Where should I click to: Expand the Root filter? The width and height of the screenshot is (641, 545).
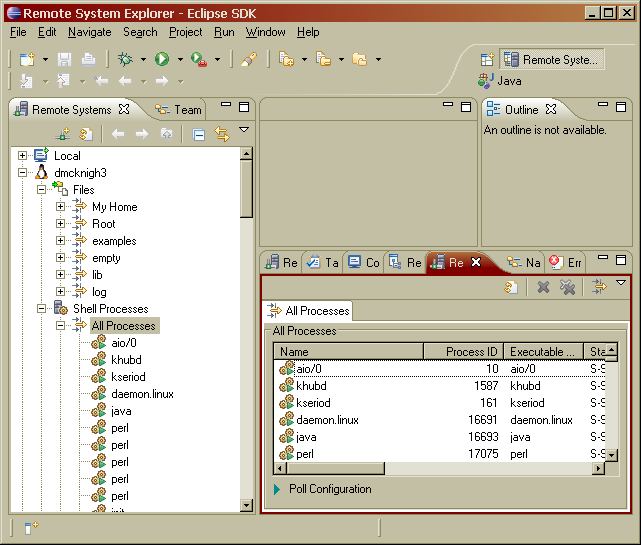60,224
